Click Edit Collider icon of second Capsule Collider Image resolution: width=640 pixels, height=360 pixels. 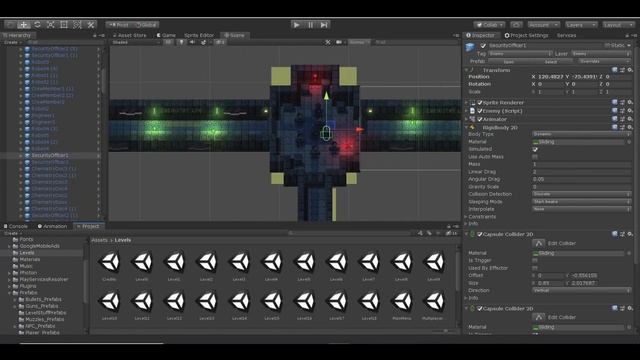pos(538,317)
